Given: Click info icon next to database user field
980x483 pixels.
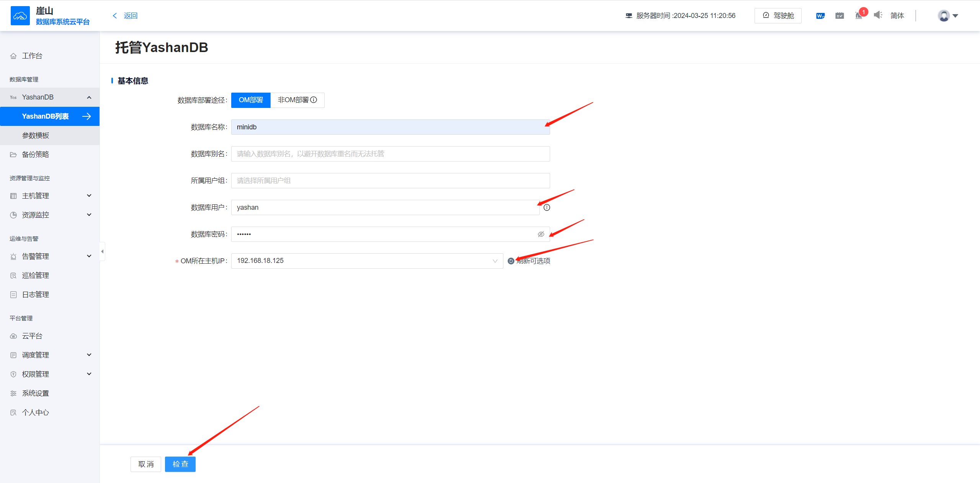Looking at the screenshot, I should (x=547, y=207).
